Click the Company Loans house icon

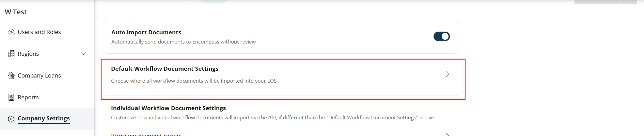tap(11, 75)
